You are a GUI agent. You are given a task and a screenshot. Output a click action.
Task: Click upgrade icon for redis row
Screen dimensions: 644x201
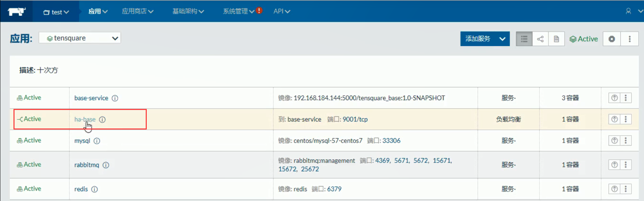point(614,189)
